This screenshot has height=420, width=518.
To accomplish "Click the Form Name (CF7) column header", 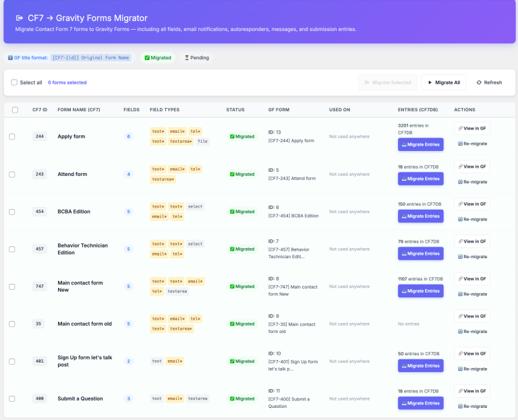I will (79, 110).
